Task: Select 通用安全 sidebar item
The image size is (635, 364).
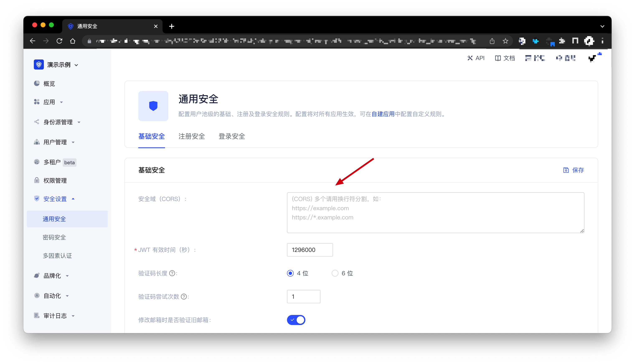Action: [67, 219]
